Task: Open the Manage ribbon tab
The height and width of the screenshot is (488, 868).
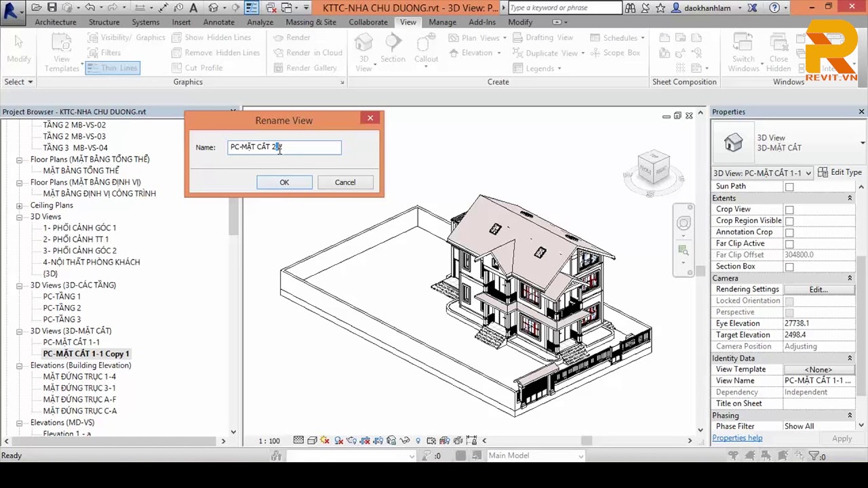Action: pos(442,22)
